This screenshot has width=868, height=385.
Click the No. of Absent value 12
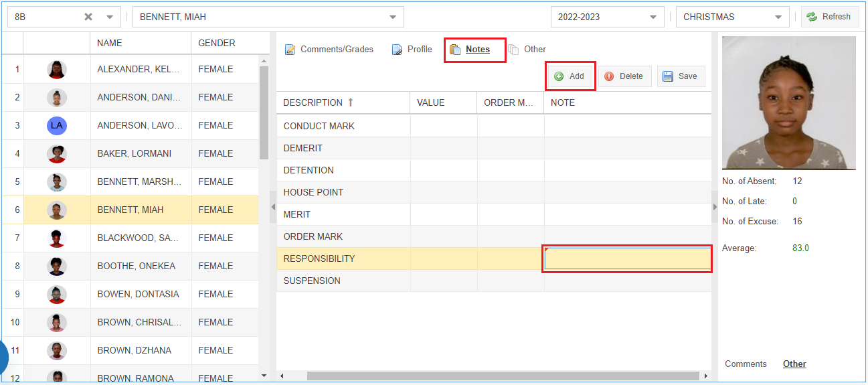coord(797,181)
